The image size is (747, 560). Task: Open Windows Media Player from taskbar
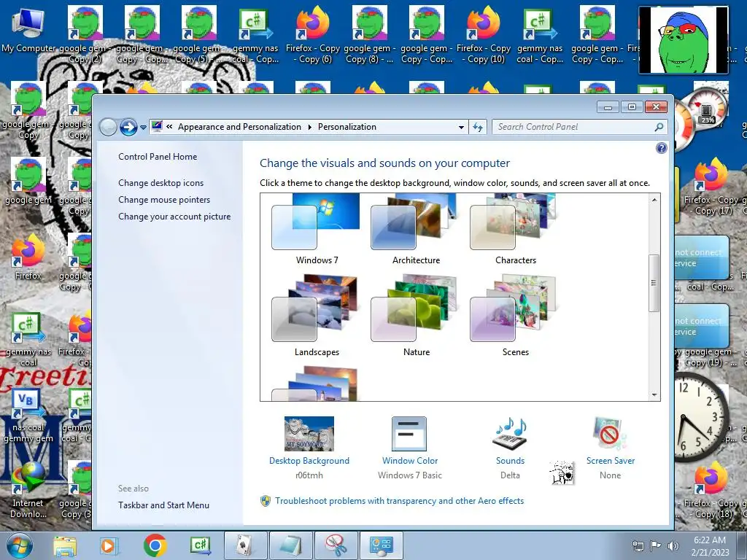tap(109, 545)
